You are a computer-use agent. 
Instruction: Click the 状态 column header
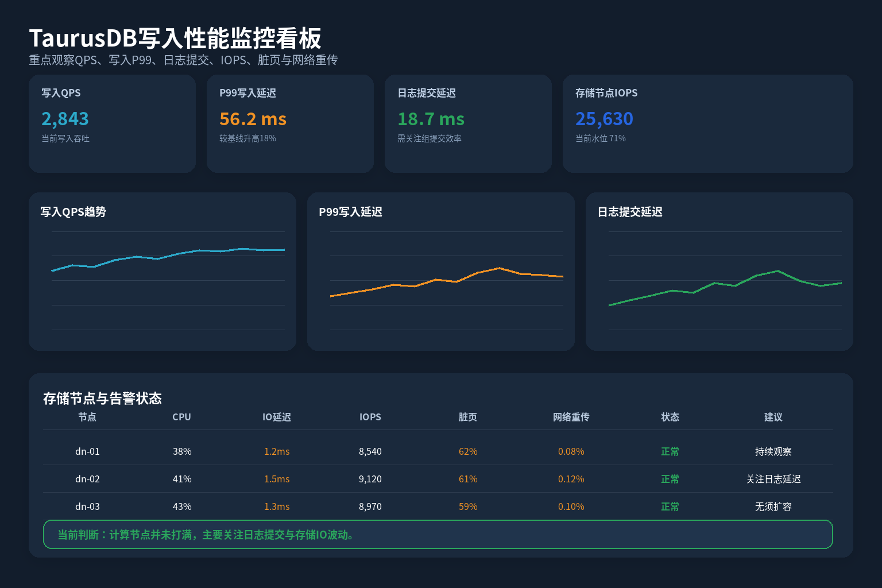coord(670,417)
